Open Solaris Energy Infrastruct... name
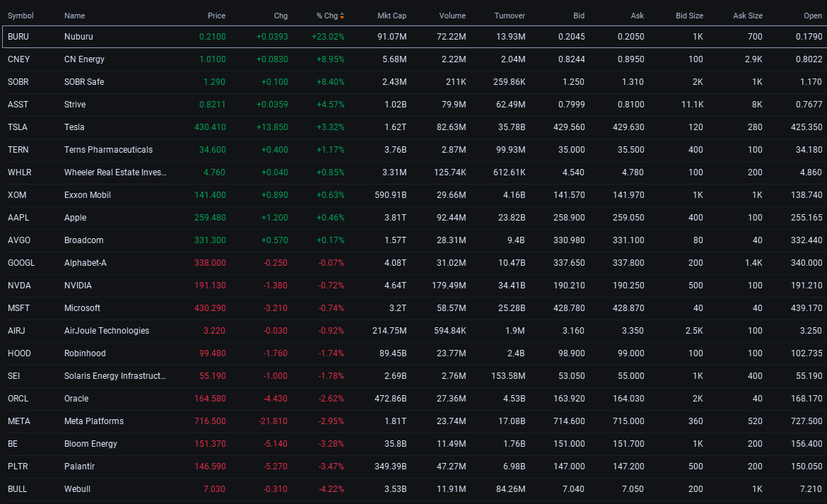 [115, 377]
